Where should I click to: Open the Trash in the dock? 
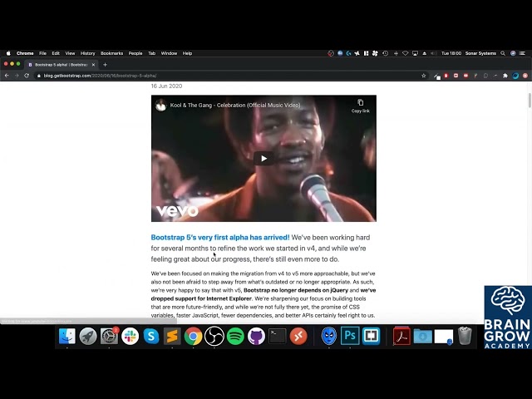465,336
